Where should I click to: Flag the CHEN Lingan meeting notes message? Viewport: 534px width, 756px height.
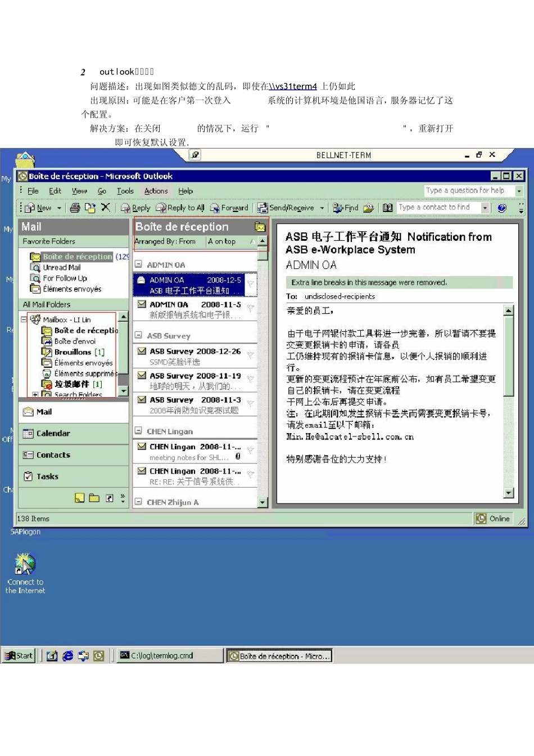(x=251, y=451)
